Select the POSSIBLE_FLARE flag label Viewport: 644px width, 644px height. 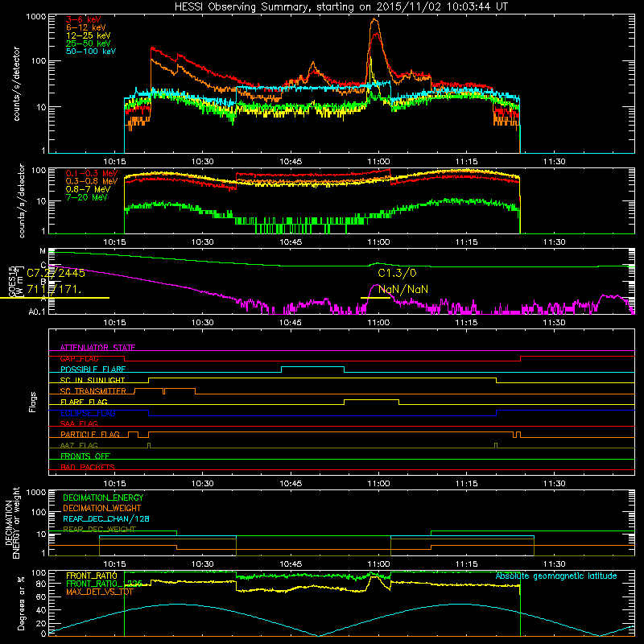[x=93, y=369]
